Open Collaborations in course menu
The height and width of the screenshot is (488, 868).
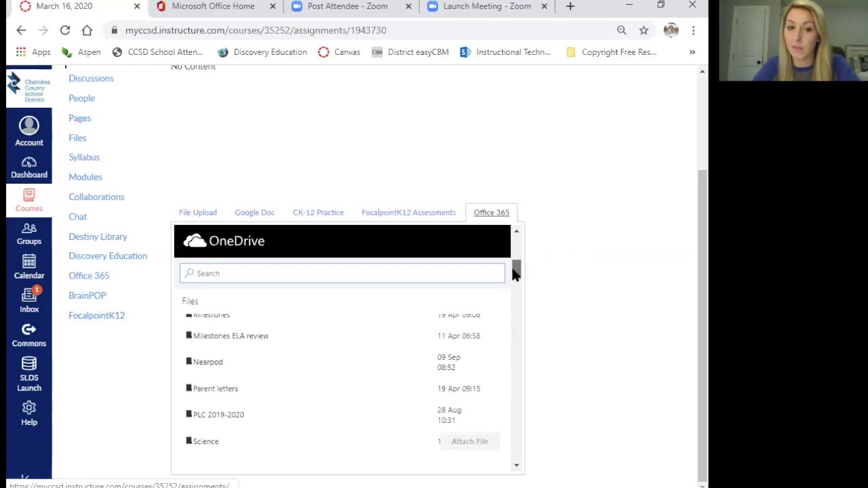96,197
